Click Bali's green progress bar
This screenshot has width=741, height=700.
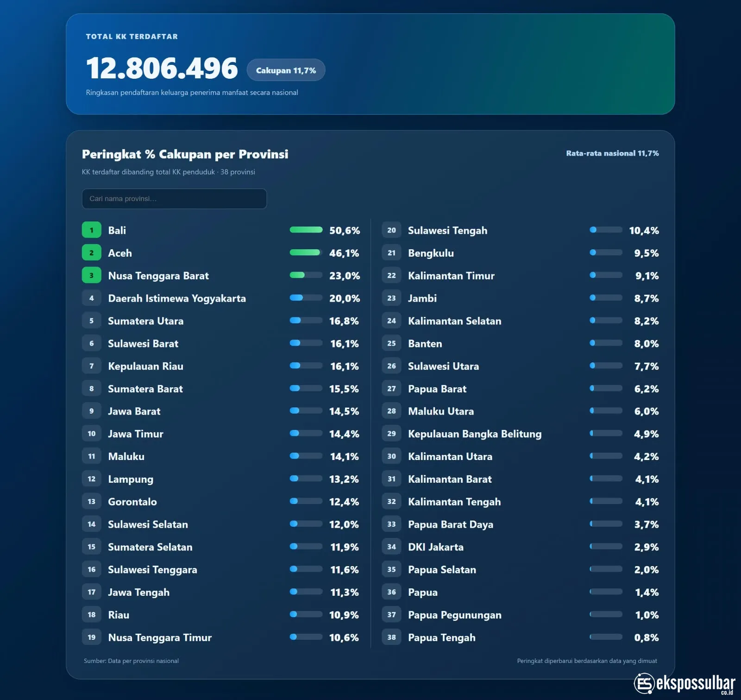pos(306,230)
